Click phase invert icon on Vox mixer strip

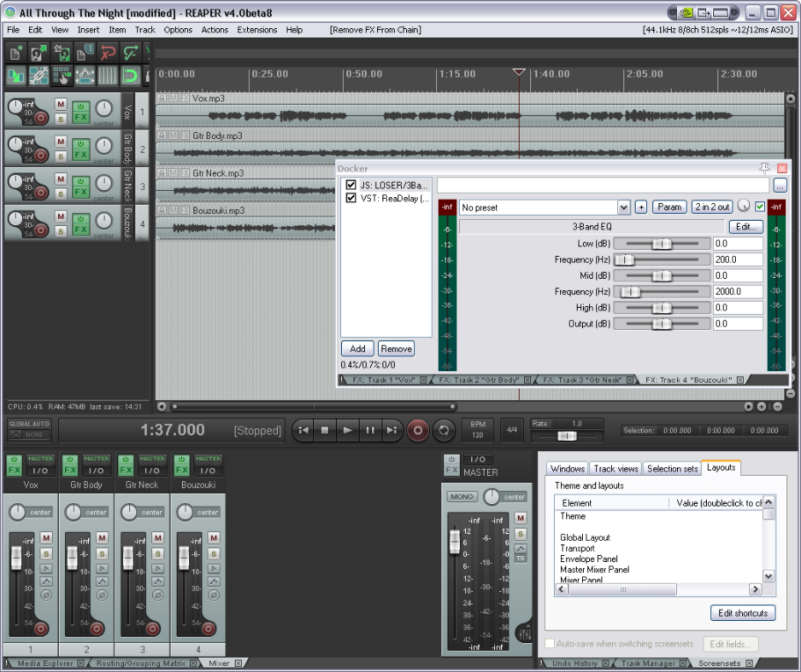click(x=46, y=595)
